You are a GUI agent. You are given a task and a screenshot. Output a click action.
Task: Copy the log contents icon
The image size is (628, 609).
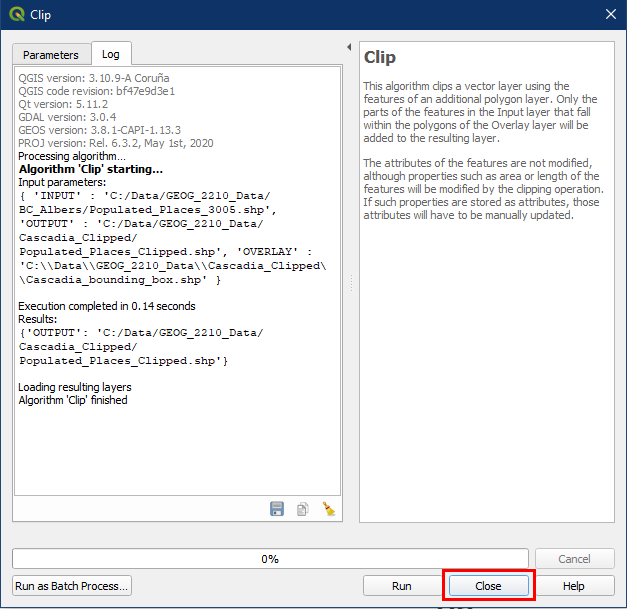[302, 509]
